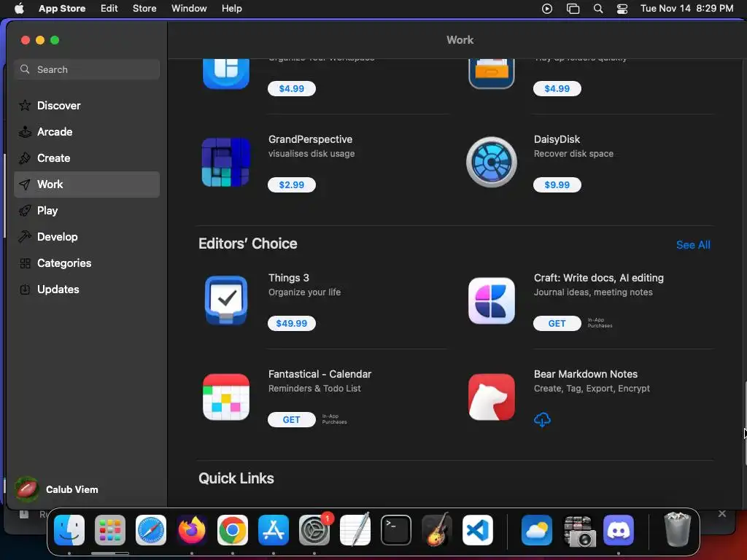Launch Safari from the dock
The image size is (747, 560).
tap(151, 530)
